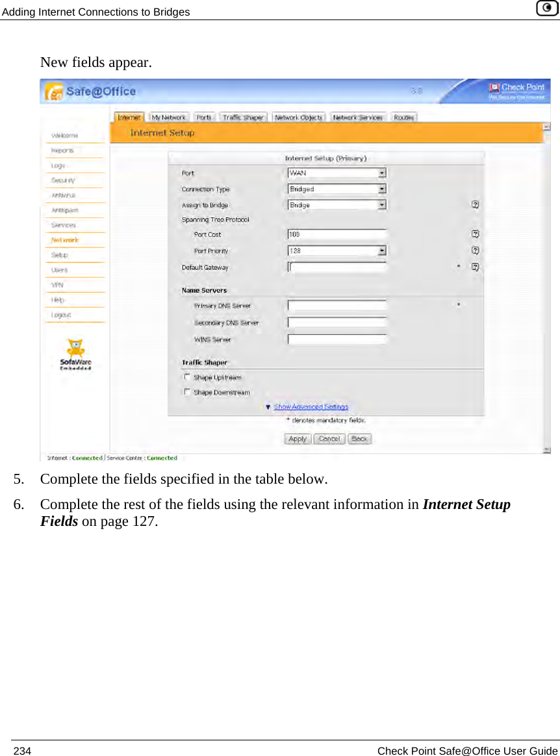The width and height of the screenshot is (560, 756).
Task: Enable the Shape Downstream checkbox
Action: pos(187,391)
